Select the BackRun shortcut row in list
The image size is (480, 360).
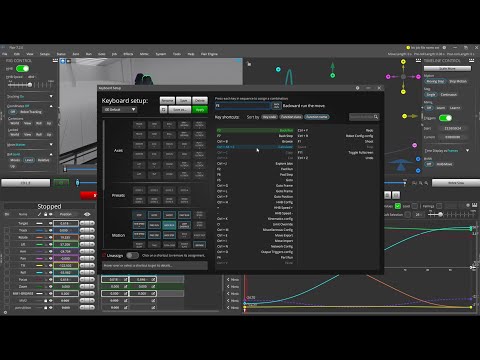[x=255, y=130]
